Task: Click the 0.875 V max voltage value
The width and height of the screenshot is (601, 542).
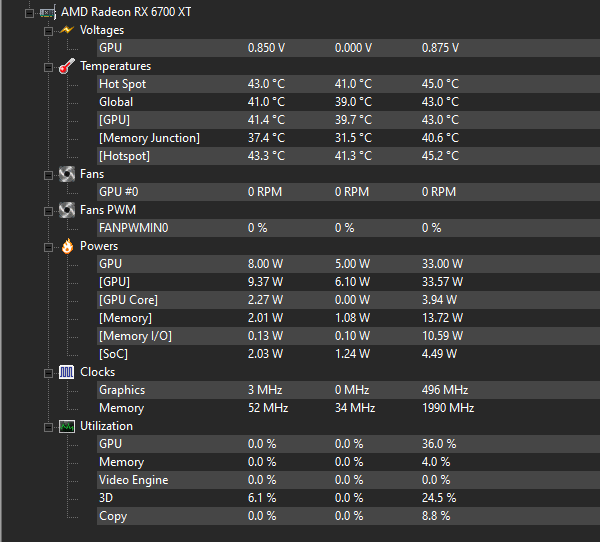Action: pos(440,48)
